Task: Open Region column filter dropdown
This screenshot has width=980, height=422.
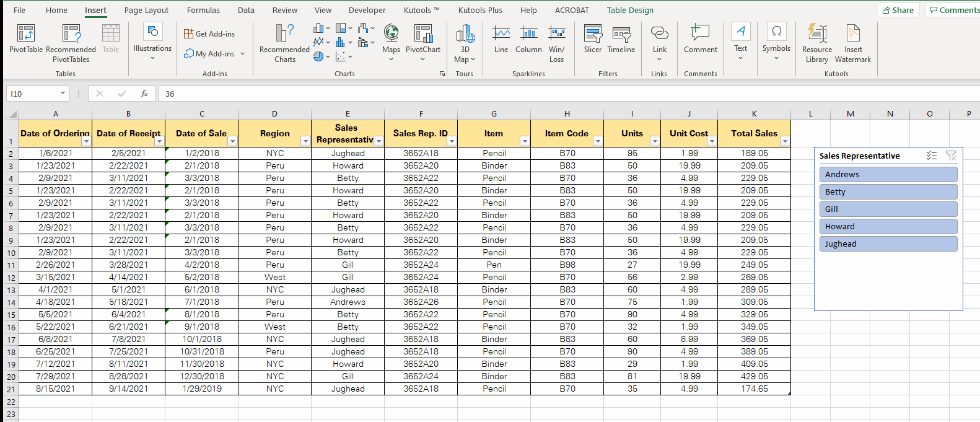Action: [305, 141]
